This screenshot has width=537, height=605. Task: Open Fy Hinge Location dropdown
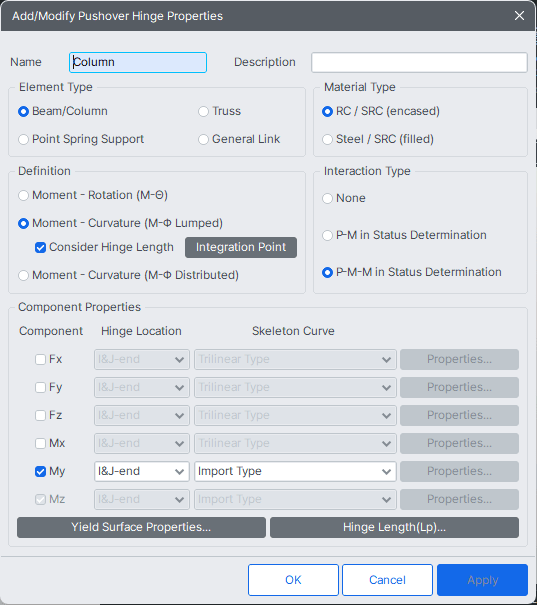pos(142,387)
